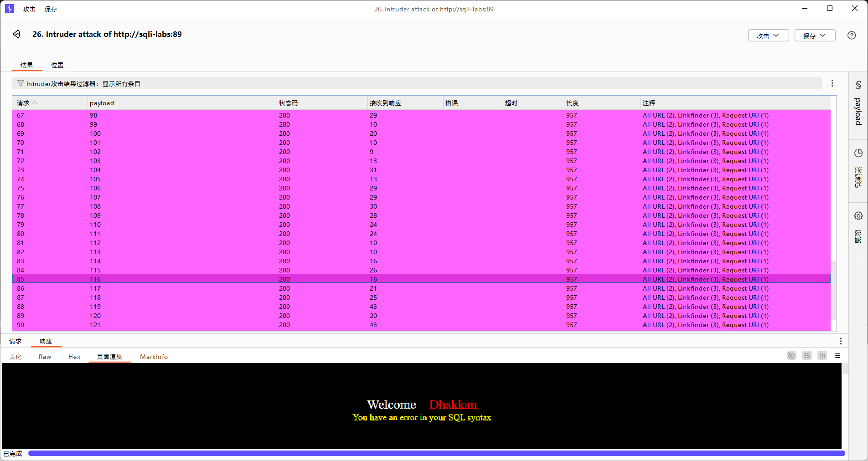Viewport: 868px width, 461px height.
Task: Switch to the Hex view
Action: coord(74,357)
